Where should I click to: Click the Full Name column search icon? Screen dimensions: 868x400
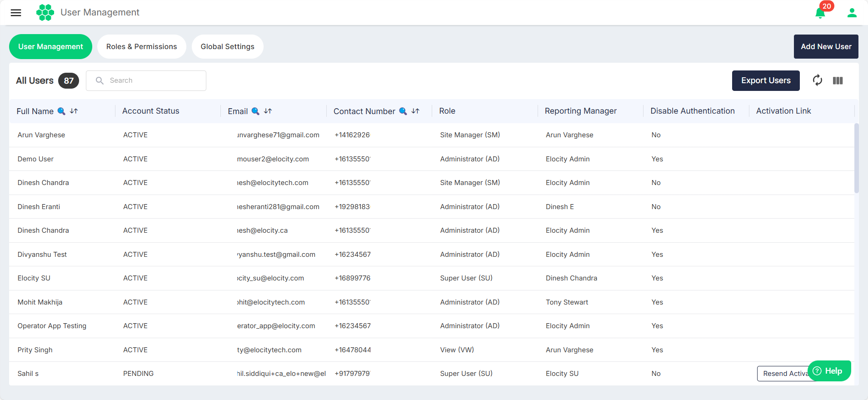pyautogui.click(x=61, y=111)
